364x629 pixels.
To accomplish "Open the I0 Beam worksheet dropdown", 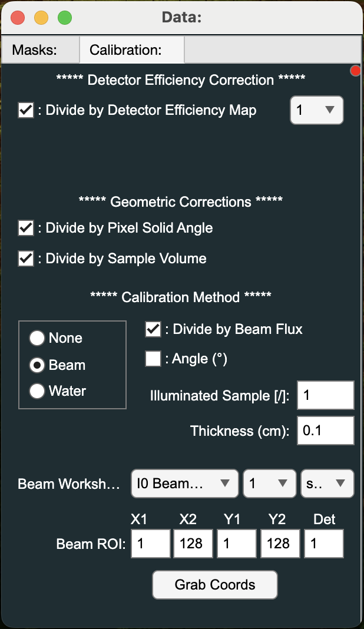I will click(184, 484).
